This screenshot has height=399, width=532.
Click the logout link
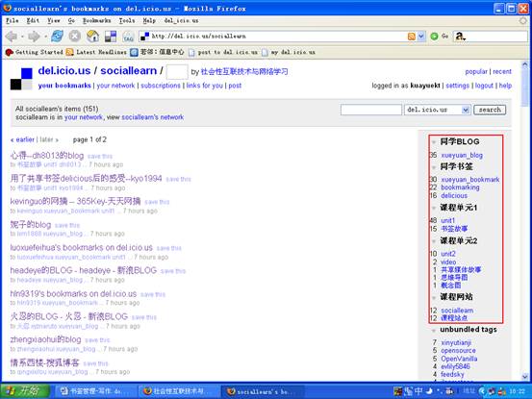pos(484,86)
